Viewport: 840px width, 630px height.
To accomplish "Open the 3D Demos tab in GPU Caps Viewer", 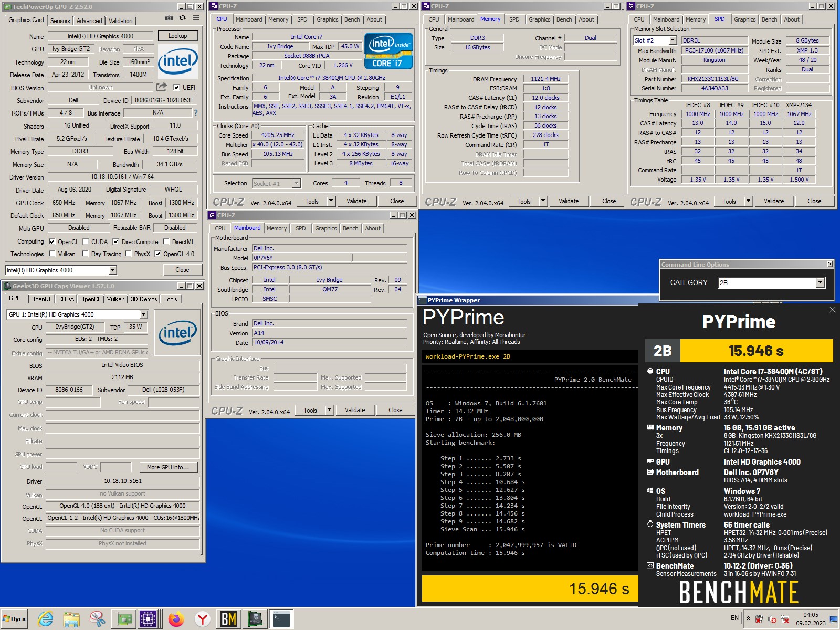I will coord(144,299).
